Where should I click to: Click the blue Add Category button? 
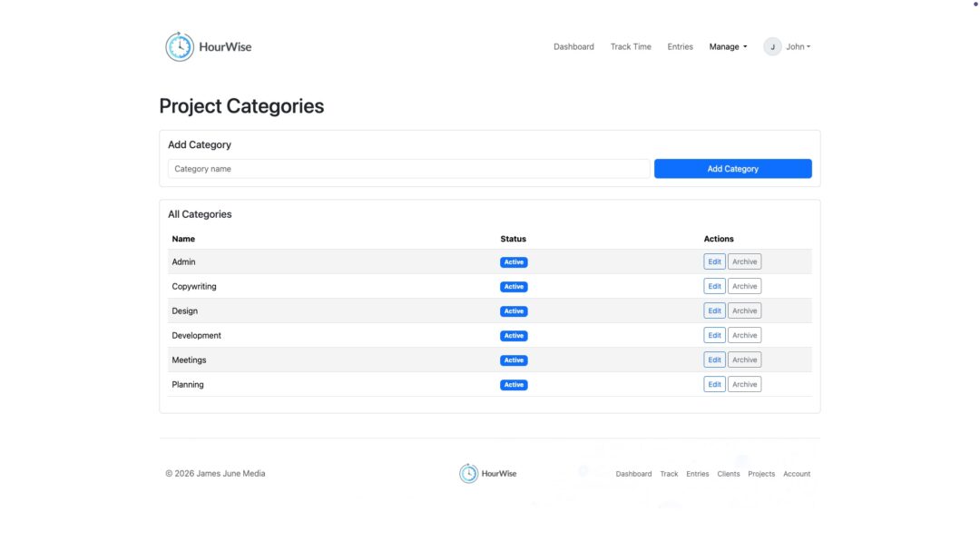732,169
